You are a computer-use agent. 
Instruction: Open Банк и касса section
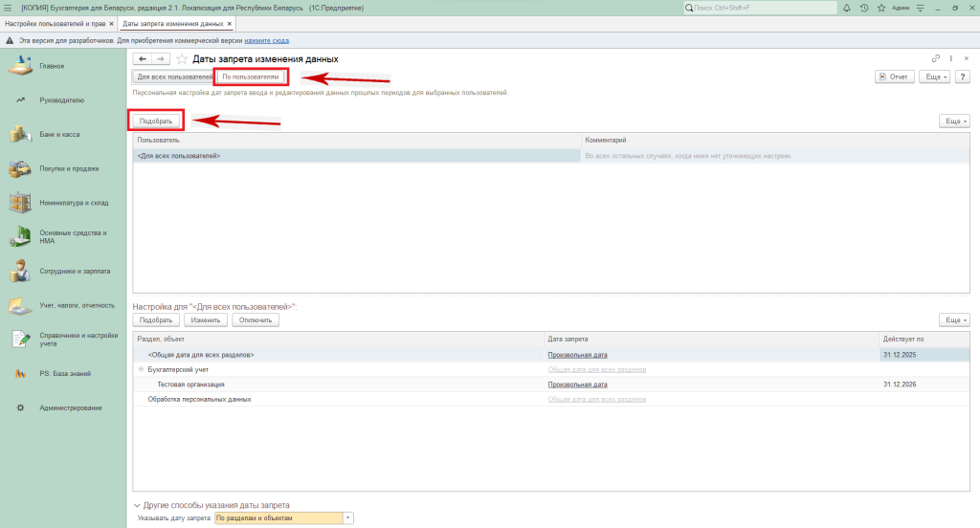[59, 134]
